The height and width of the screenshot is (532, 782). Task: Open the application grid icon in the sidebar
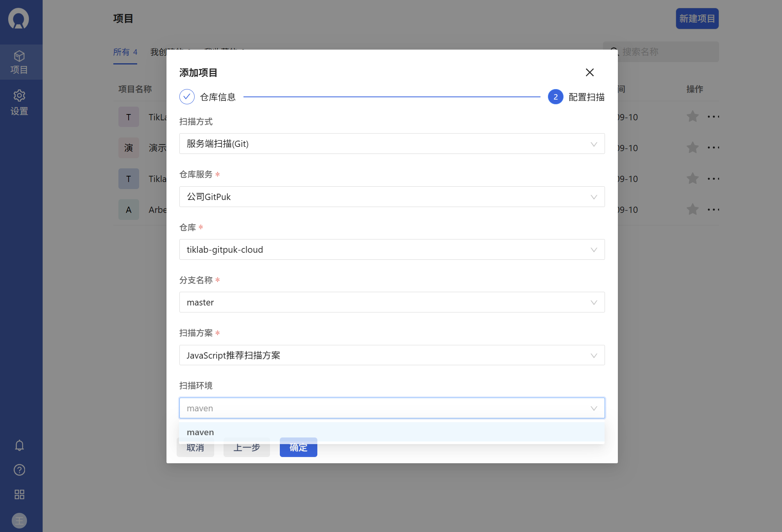pyautogui.click(x=19, y=495)
